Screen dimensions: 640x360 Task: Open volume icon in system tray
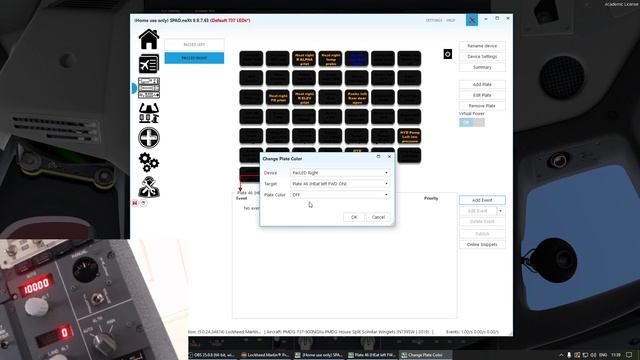593,355
